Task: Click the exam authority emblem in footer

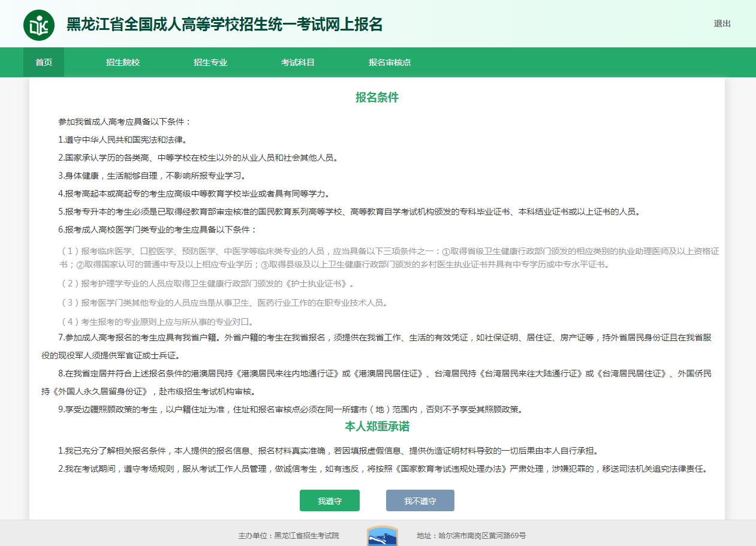Action: coord(382,536)
